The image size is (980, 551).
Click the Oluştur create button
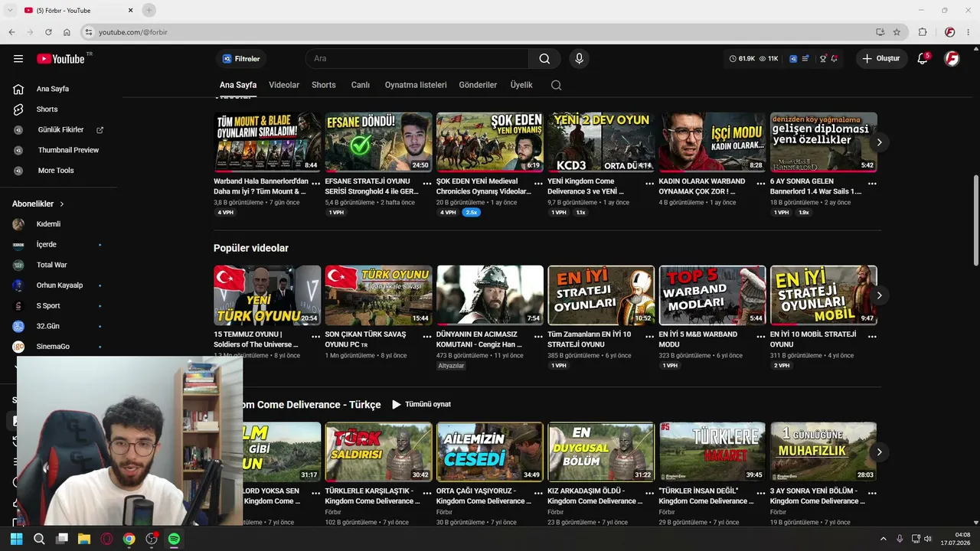(881, 59)
